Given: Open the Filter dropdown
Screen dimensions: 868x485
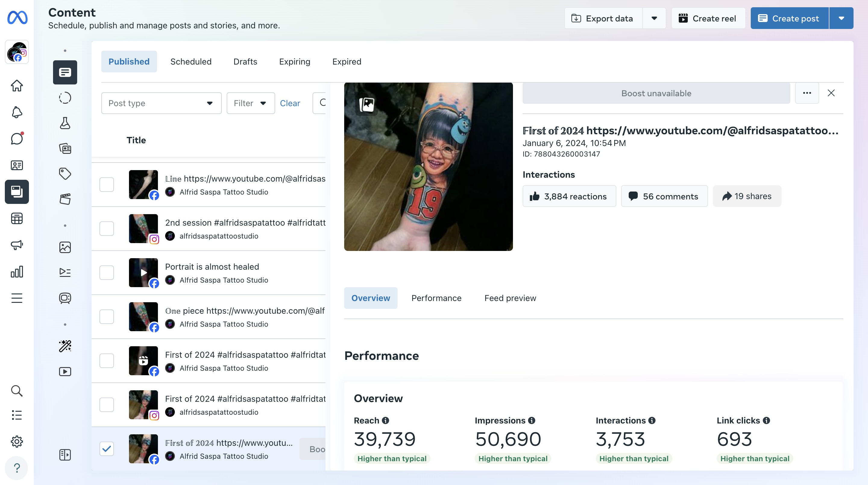Looking at the screenshot, I should pos(250,103).
